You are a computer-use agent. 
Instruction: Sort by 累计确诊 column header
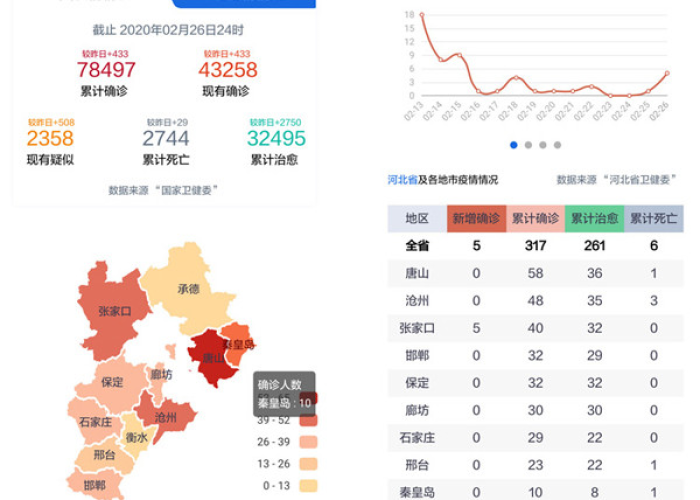tap(535, 218)
